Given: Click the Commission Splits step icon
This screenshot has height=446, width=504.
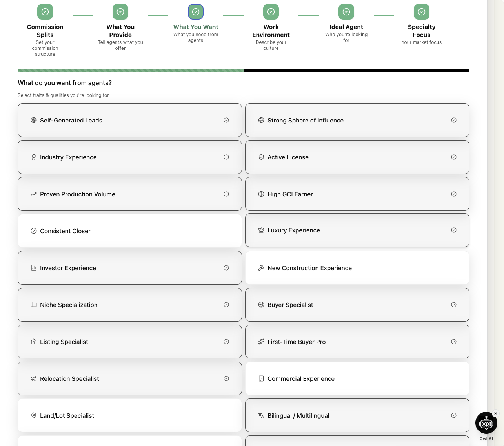Looking at the screenshot, I should coord(45,12).
